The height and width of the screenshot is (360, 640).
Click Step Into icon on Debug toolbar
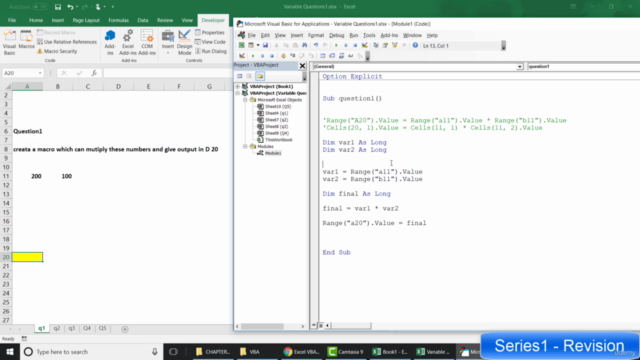click(293, 56)
